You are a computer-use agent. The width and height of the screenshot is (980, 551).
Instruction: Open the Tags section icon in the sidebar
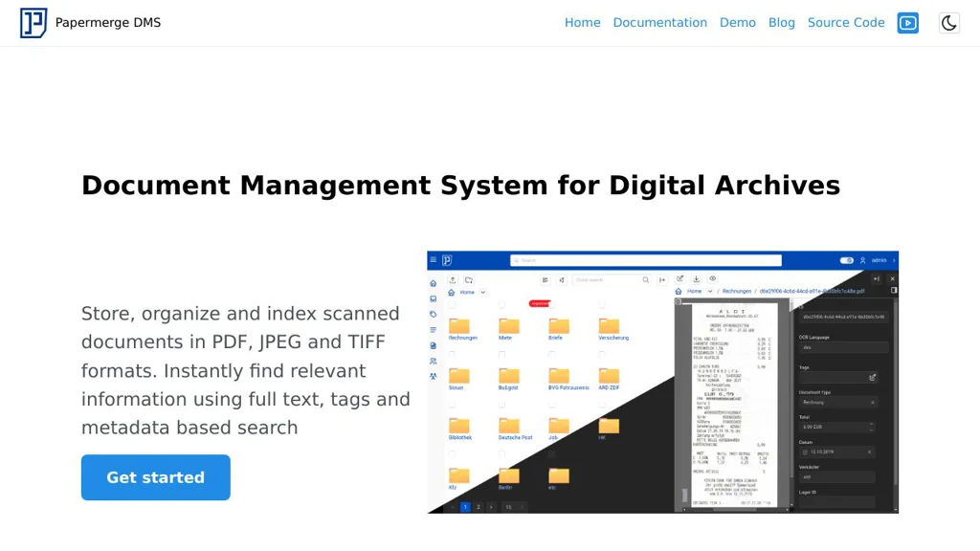[434, 314]
